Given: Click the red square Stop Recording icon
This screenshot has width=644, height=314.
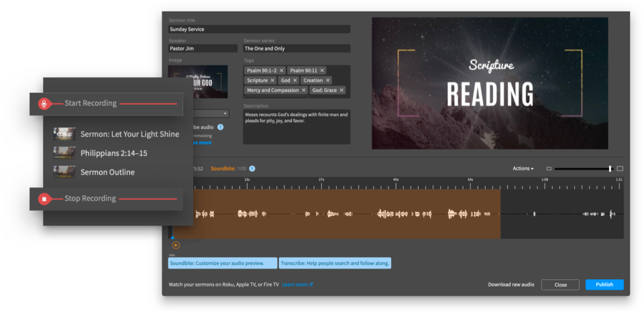Looking at the screenshot, I should point(44,199).
